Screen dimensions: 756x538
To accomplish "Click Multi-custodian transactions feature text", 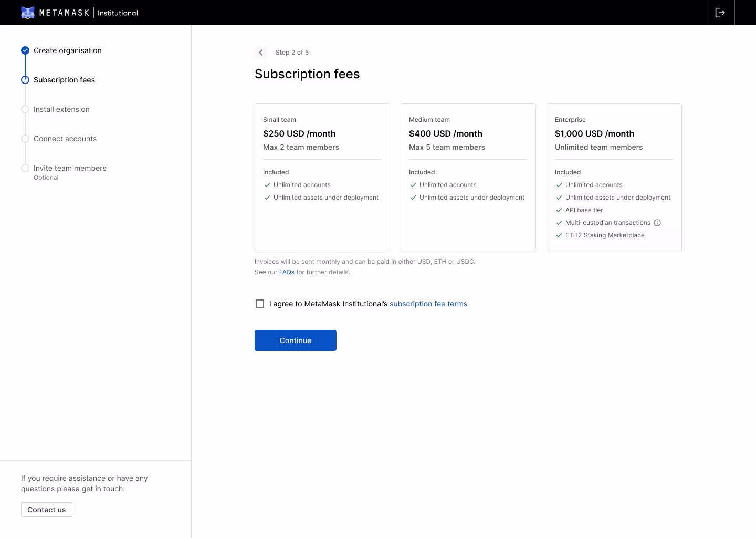I will (608, 223).
